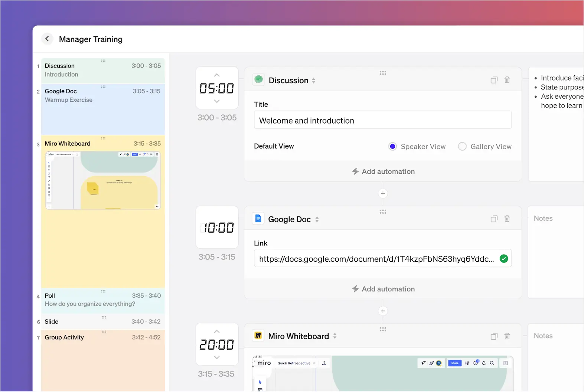Increase the 05:00 duration timer

[217, 75]
